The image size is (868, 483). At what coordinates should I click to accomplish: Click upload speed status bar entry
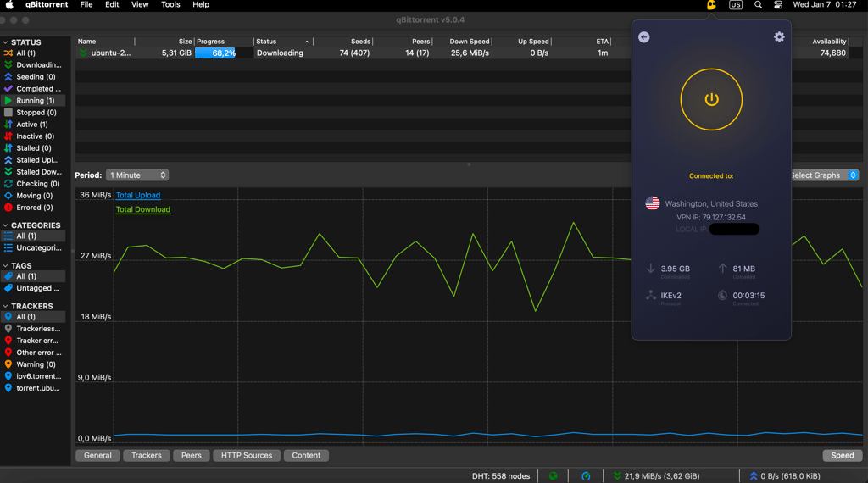[785, 476]
